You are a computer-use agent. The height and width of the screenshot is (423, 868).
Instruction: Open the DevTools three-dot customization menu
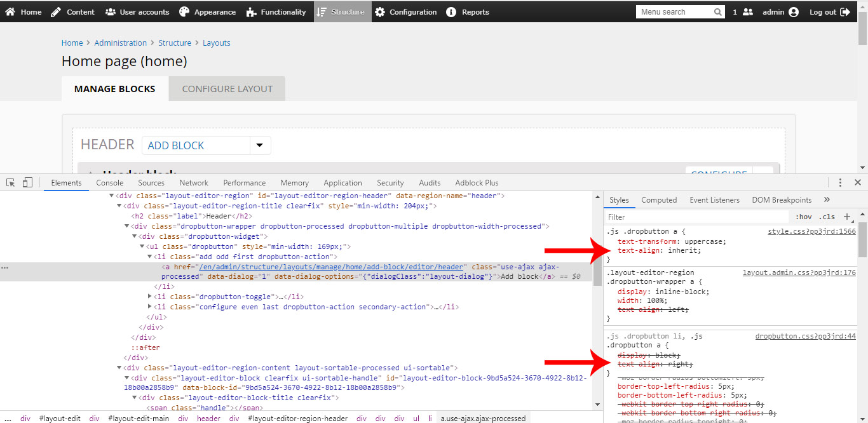click(840, 182)
